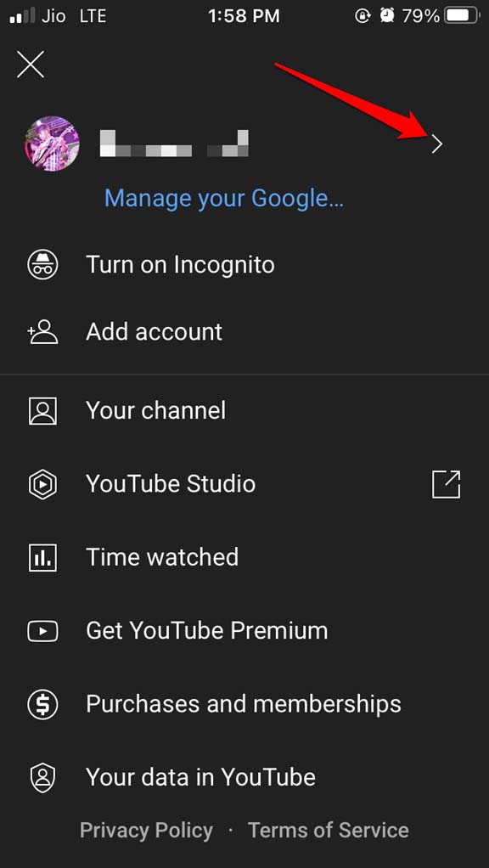
Task: Open Your data in YouTube
Action: [x=200, y=776]
